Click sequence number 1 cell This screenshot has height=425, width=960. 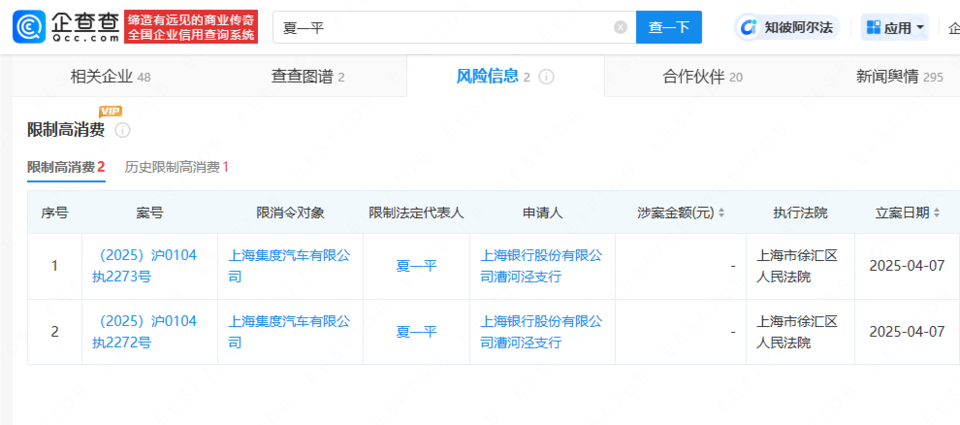[54, 266]
